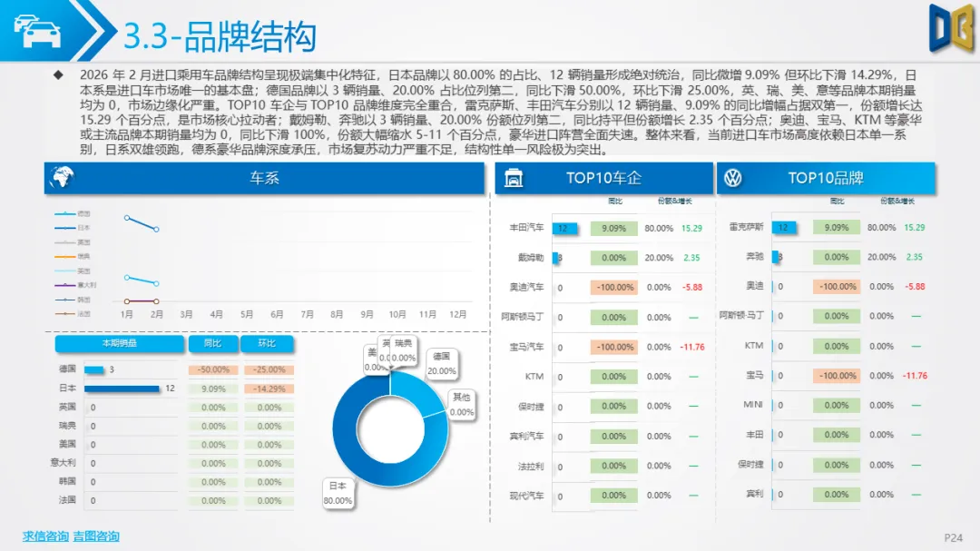Click the 2.35 value in the 奔驰 row
Viewport: 980px width, 551px height.
tap(915, 257)
